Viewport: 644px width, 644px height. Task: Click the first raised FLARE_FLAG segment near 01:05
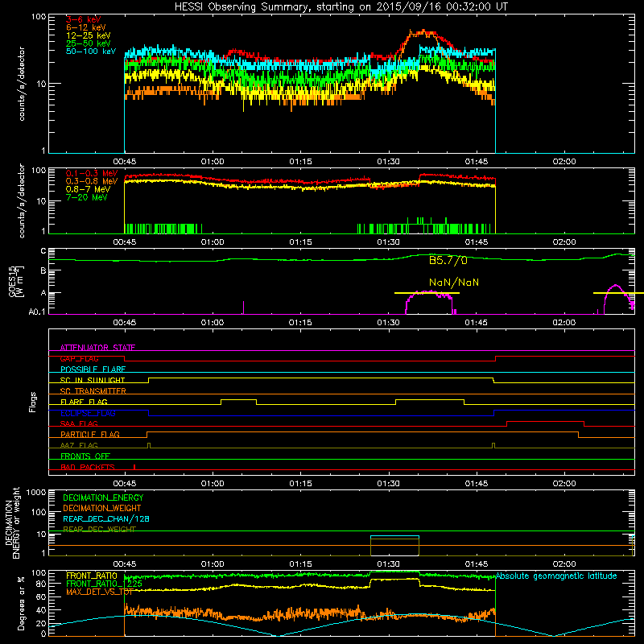click(238, 399)
